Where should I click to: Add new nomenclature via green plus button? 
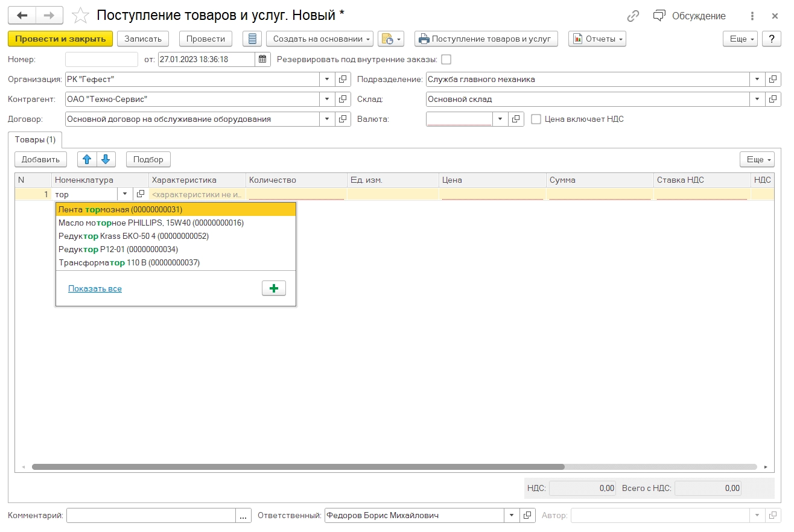[x=274, y=288]
